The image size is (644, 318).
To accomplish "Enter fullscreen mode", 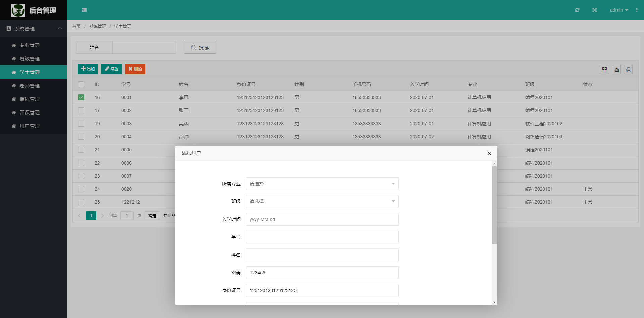I will click(594, 10).
